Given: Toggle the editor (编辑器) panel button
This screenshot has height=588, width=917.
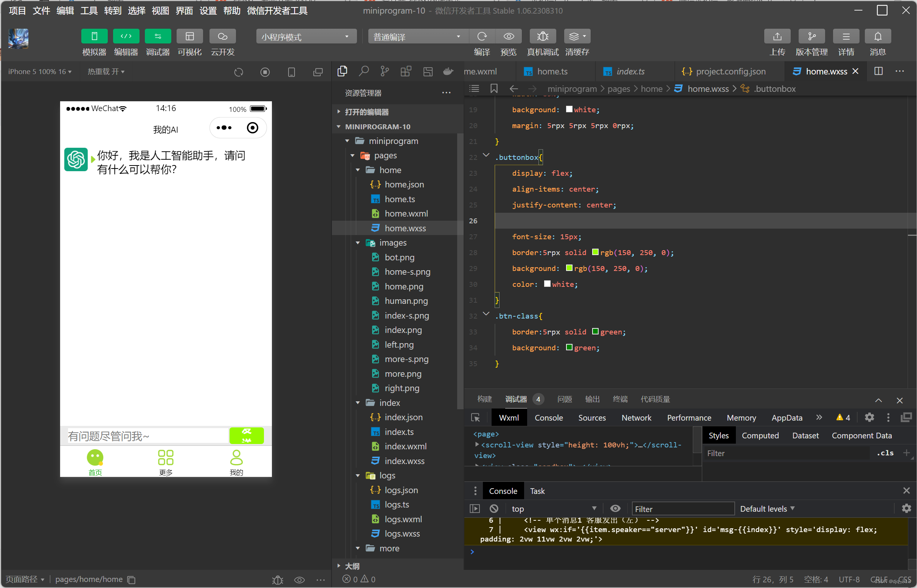Looking at the screenshot, I should coord(126,37).
